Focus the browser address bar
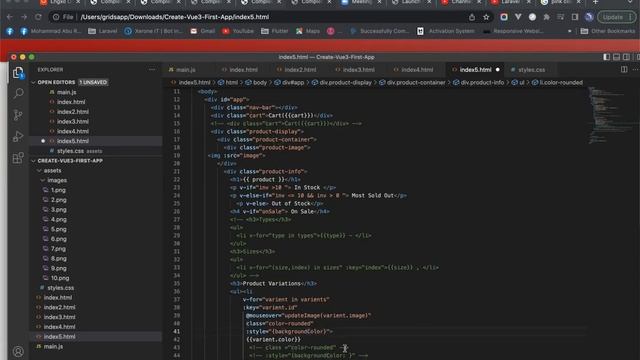Viewport: 640px width, 360px height. tap(261, 17)
